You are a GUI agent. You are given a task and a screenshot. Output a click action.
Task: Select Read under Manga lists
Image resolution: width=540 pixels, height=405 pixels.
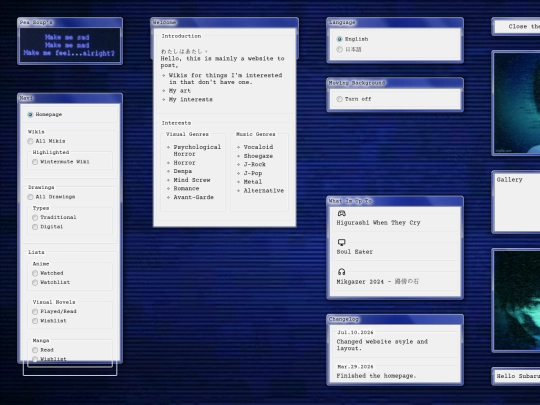tap(35, 350)
